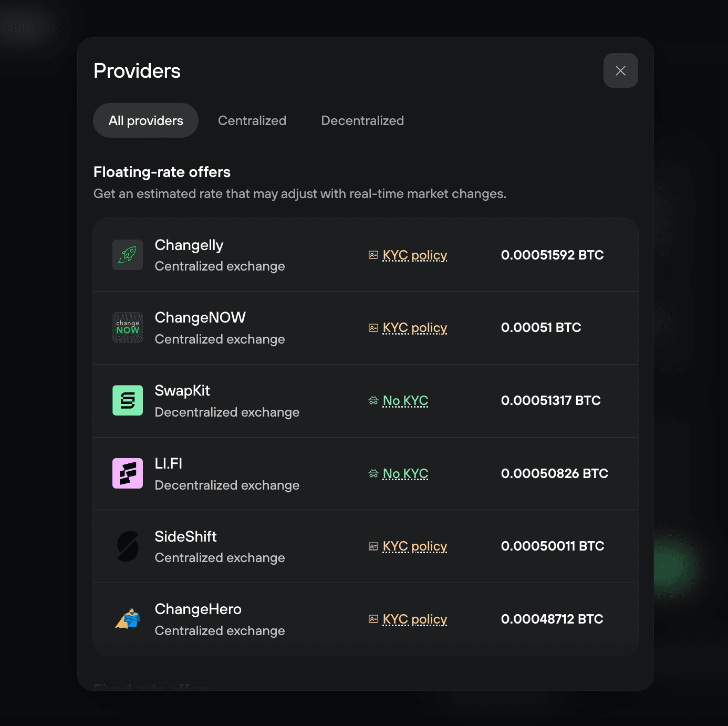Screen dimensions: 728x726
Task: Click the ID card icon in ChangeNOW row
Action: click(x=373, y=328)
